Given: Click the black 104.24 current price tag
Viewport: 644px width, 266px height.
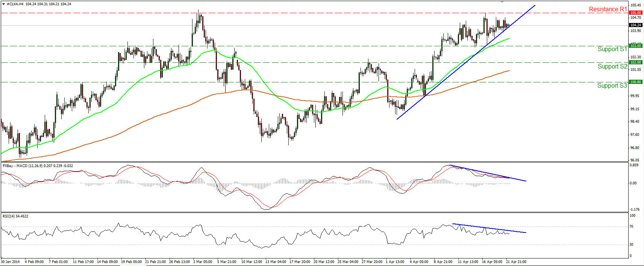Looking at the screenshot, I should click(635, 25).
